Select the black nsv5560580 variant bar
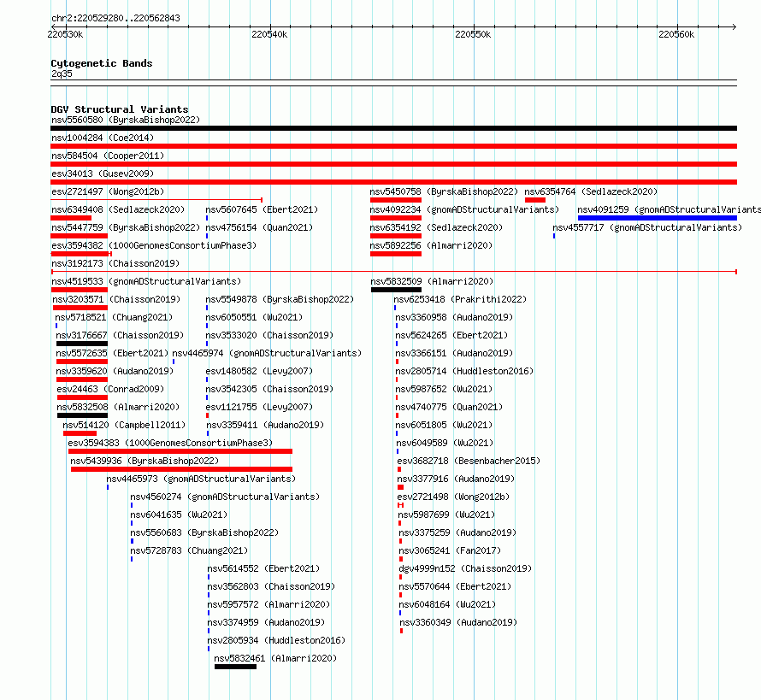Viewport: 761px width, 700px height. tap(393, 128)
